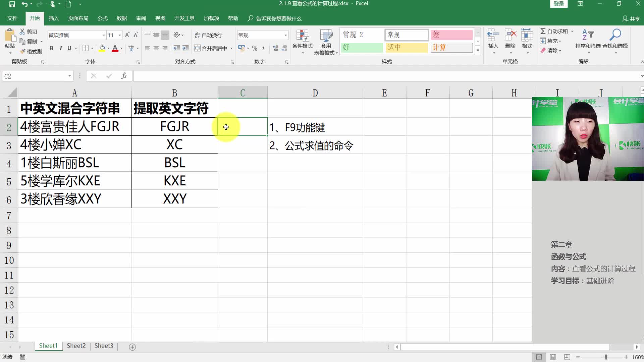
Task: Open the Find and Select magnifier
Action: click(615, 35)
